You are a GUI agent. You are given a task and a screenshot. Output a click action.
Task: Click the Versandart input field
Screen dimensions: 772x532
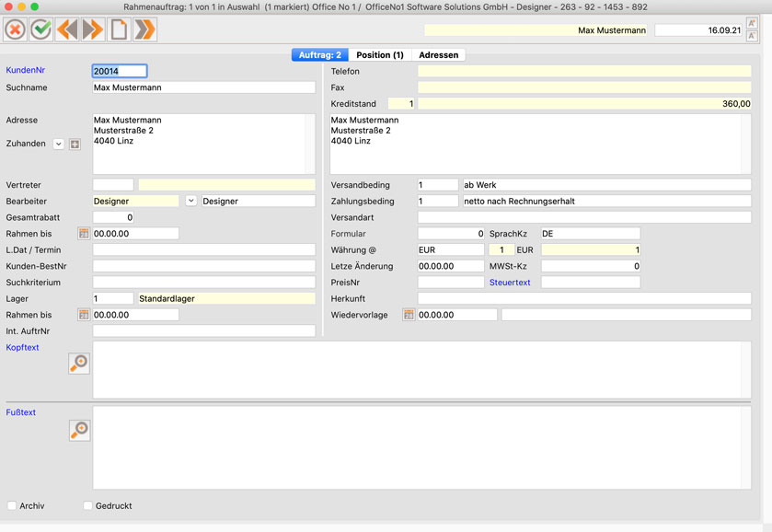[x=584, y=217]
